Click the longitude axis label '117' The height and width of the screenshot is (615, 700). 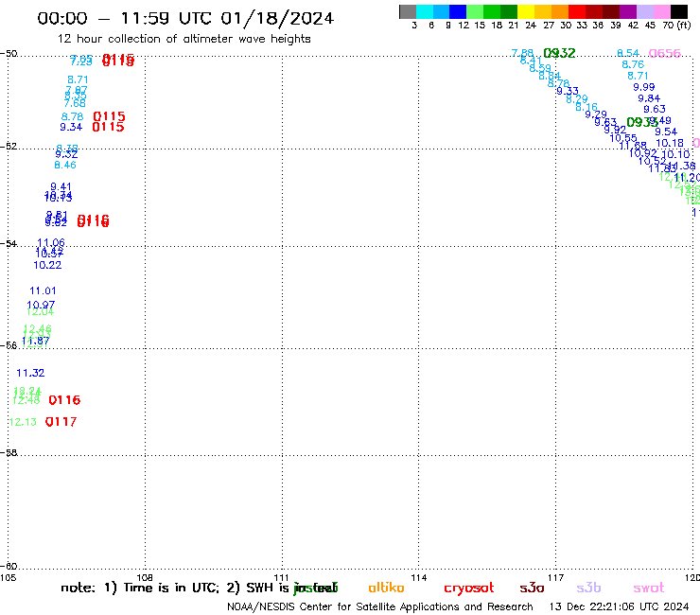tap(555, 577)
